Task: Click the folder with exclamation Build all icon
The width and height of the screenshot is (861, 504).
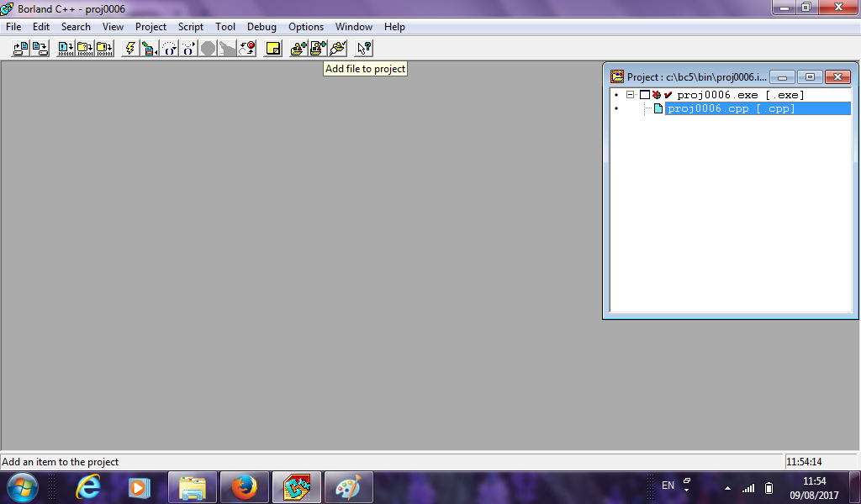Action: point(104,48)
